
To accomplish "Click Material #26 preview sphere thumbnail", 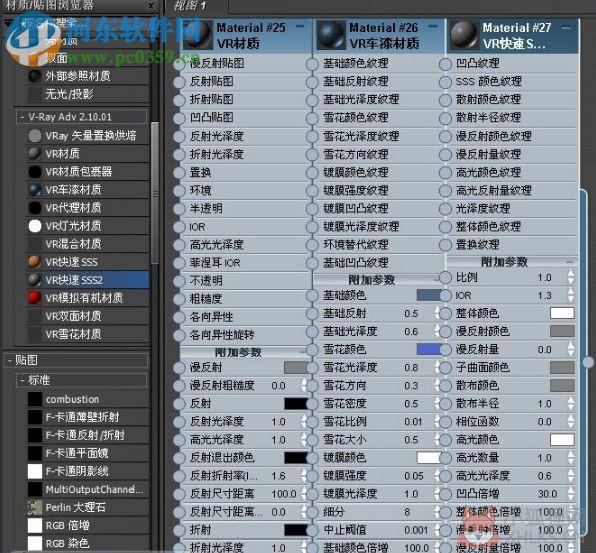I will click(x=331, y=35).
